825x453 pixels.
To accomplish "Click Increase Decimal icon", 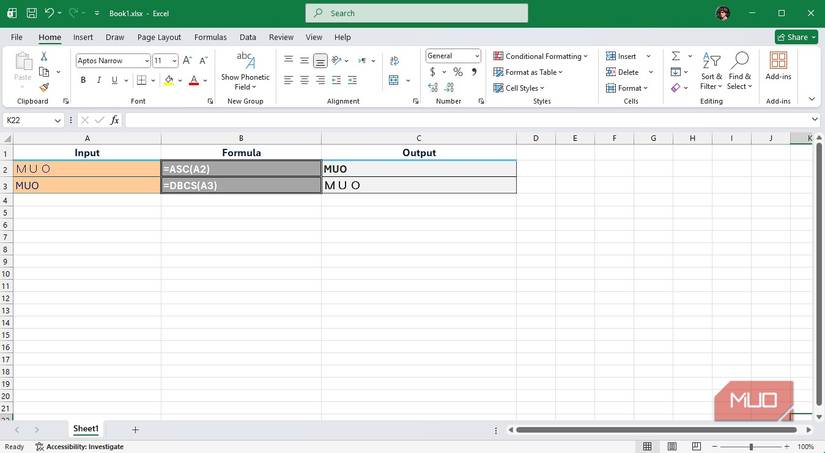I will [433, 87].
